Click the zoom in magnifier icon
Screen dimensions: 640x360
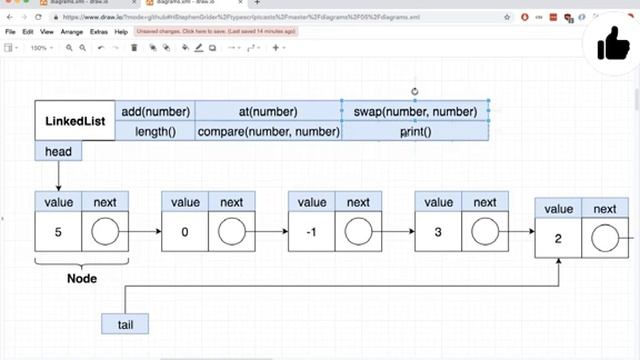(x=69, y=48)
